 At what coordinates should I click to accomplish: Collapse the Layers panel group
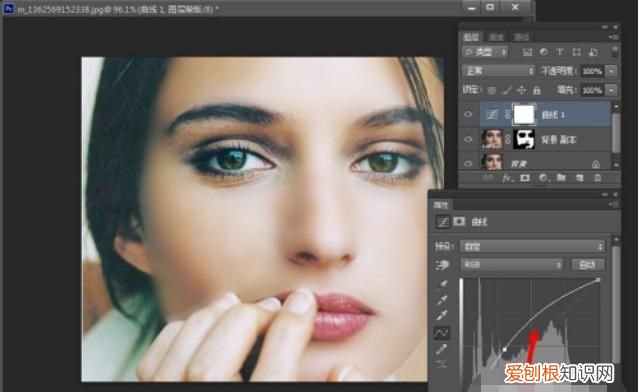click(605, 27)
